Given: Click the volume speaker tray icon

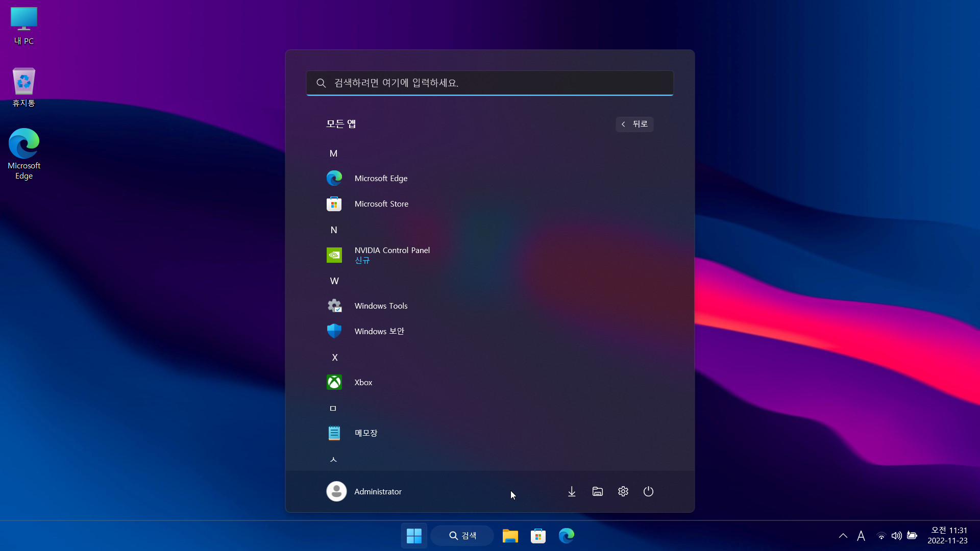Looking at the screenshot, I should pos(896,536).
